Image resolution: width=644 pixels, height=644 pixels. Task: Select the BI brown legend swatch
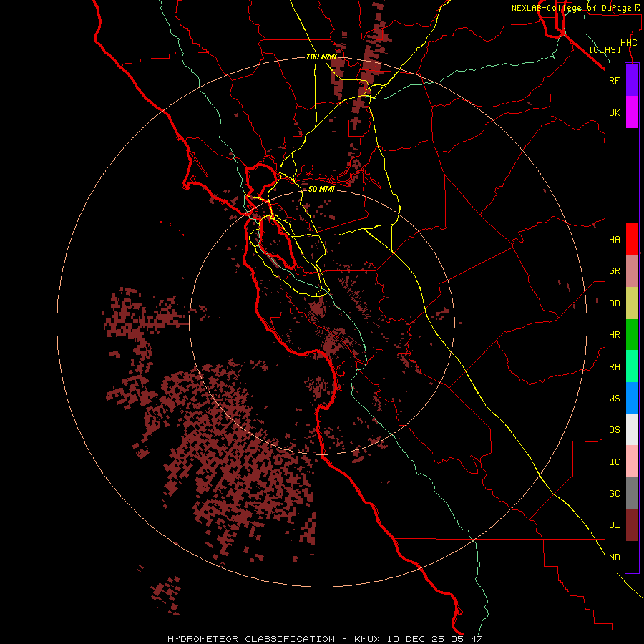(x=632, y=525)
